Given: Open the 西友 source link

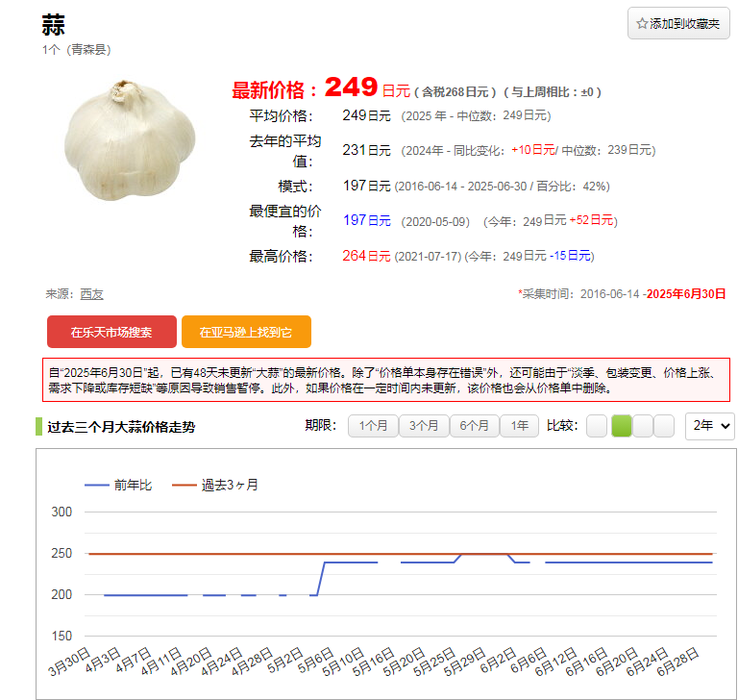Looking at the screenshot, I should pos(92,294).
